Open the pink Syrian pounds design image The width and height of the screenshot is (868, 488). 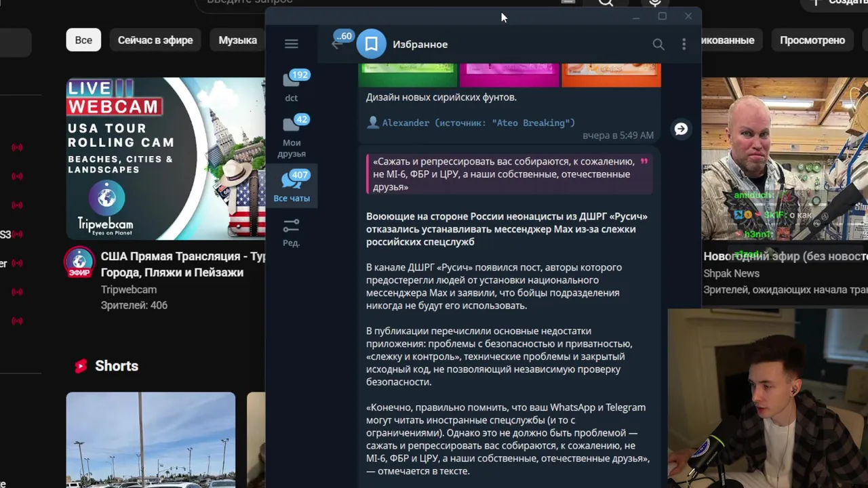509,75
